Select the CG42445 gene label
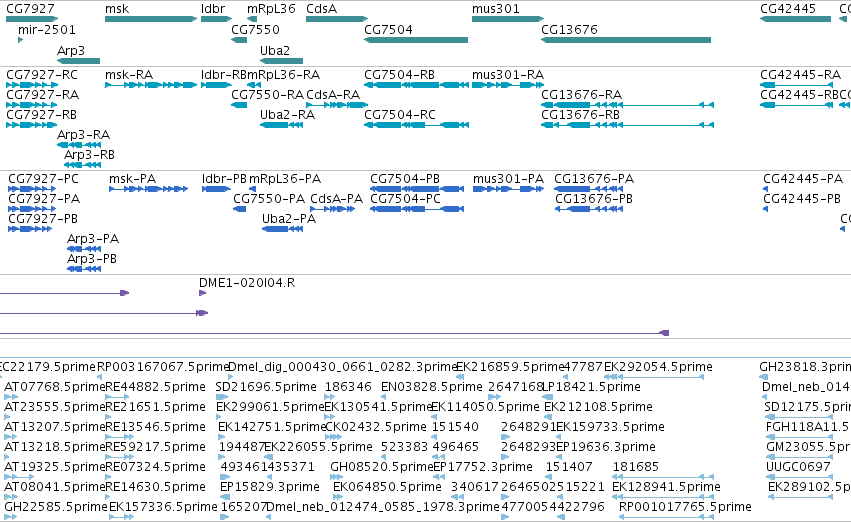Viewport: 851px width, 522px height. click(x=788, y=9)
